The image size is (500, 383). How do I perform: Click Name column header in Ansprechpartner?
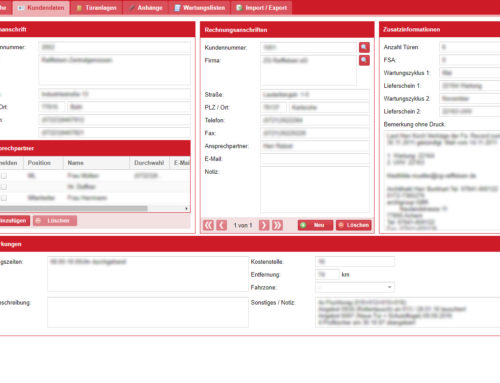tap(97, 163)
